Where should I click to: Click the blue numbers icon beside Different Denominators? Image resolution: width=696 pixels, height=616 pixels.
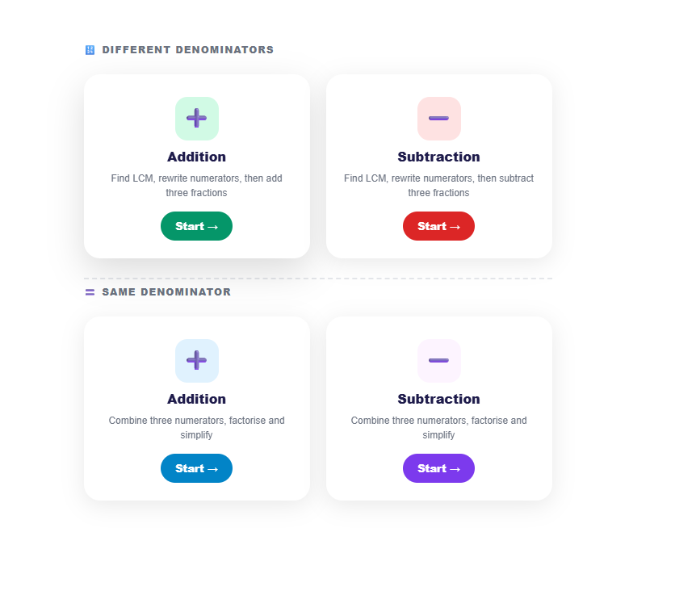(x=90, y=50)
